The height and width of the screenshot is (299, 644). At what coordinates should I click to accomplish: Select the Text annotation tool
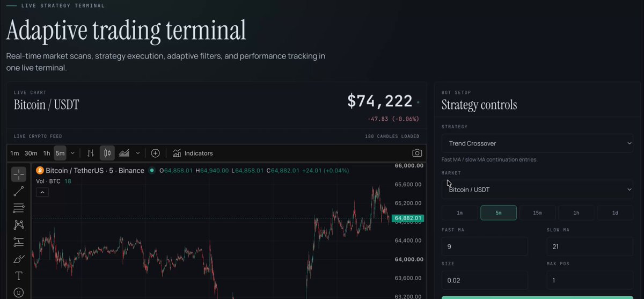click(19, 276)
